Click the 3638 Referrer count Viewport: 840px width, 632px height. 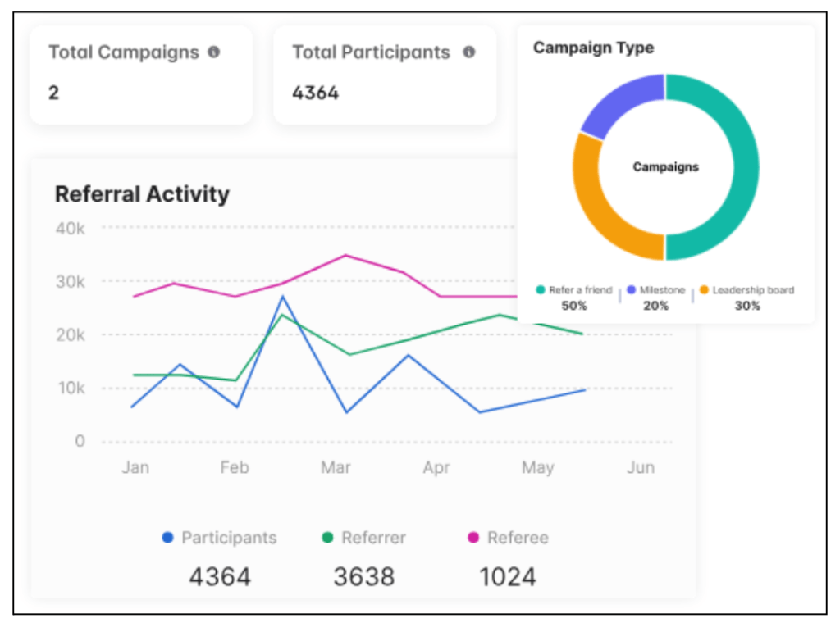click(363, 576)
